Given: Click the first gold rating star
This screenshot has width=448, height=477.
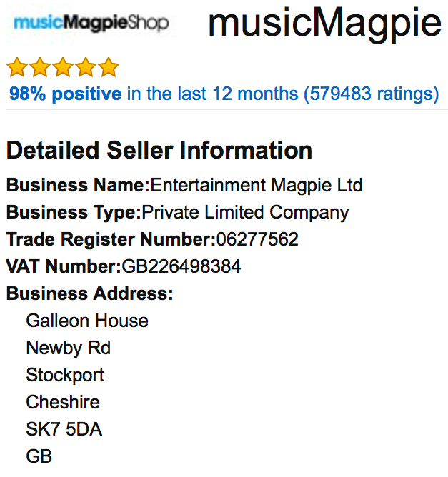Looking at the screenshot, I should point(17,67).
